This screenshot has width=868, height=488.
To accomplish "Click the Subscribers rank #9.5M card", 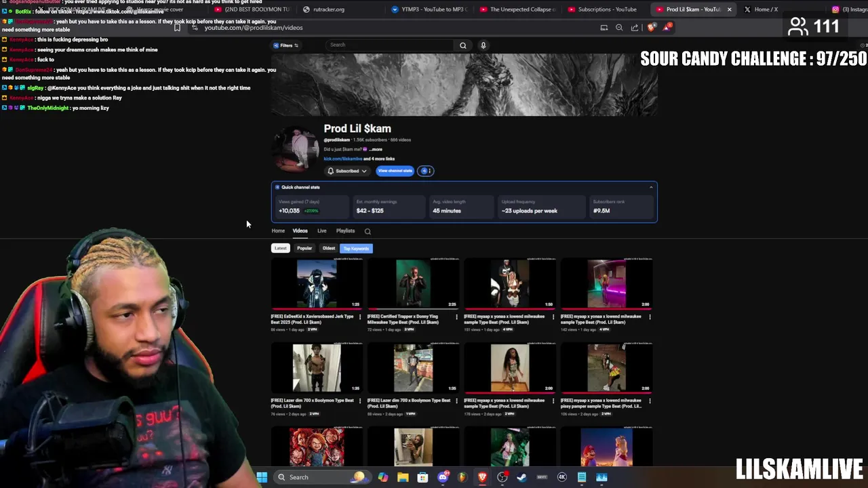I will click(x=620, y=206).
